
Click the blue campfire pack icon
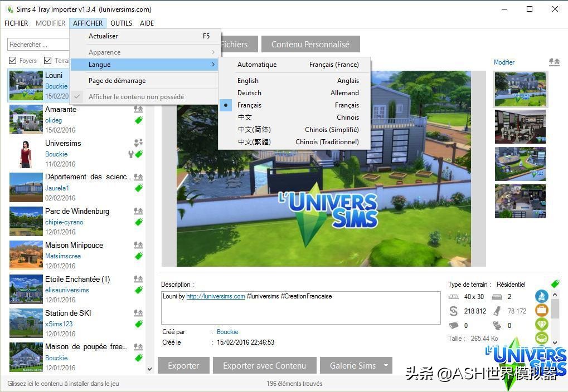(542, 296)
